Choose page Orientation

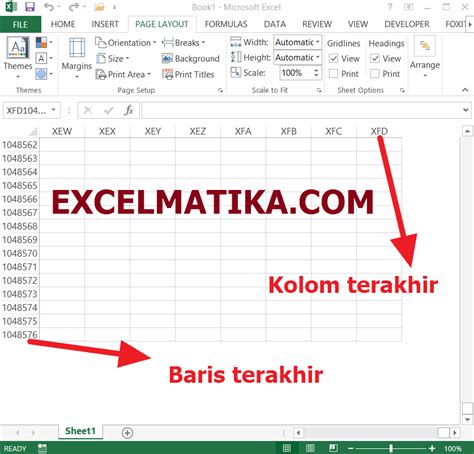[x=125, y=43]
